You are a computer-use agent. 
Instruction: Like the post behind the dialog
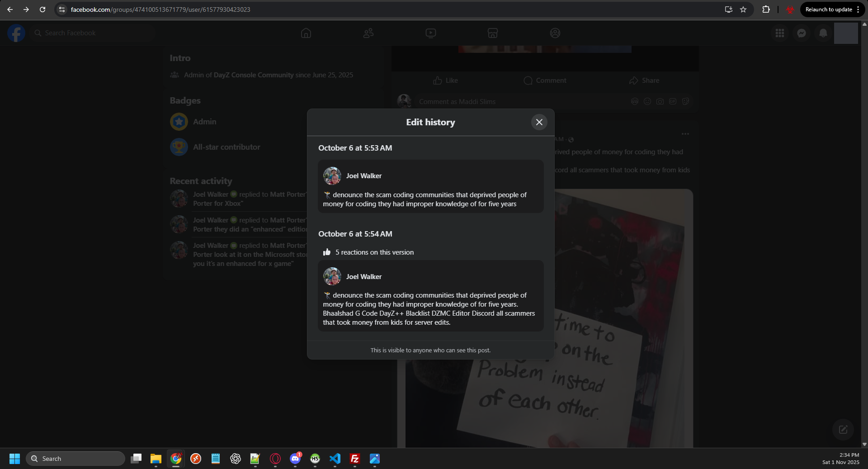[445, 81]
